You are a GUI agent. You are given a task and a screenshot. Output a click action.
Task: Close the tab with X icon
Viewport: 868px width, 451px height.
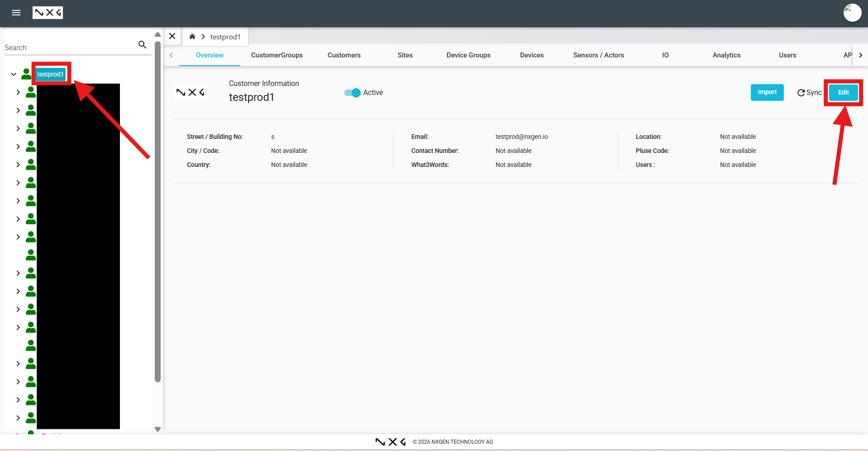click(172, 36)
